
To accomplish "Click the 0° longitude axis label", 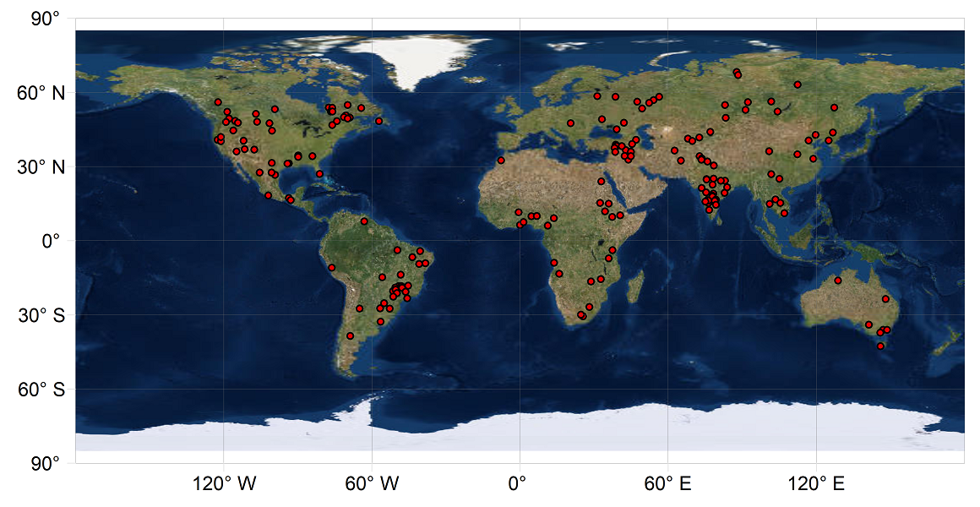I will 519,484.
